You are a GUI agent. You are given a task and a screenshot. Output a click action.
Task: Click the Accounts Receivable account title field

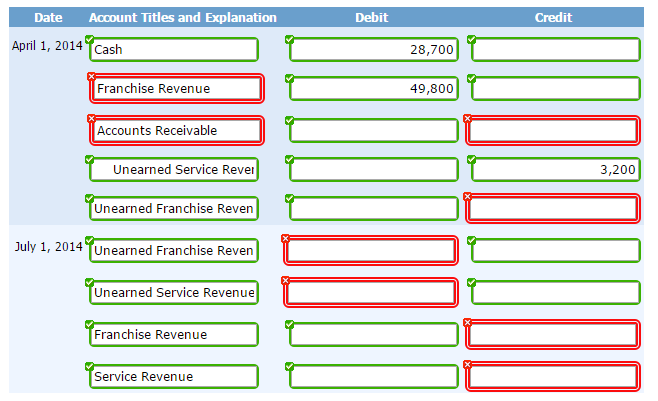pyautogui.click(x=177, y=130)
